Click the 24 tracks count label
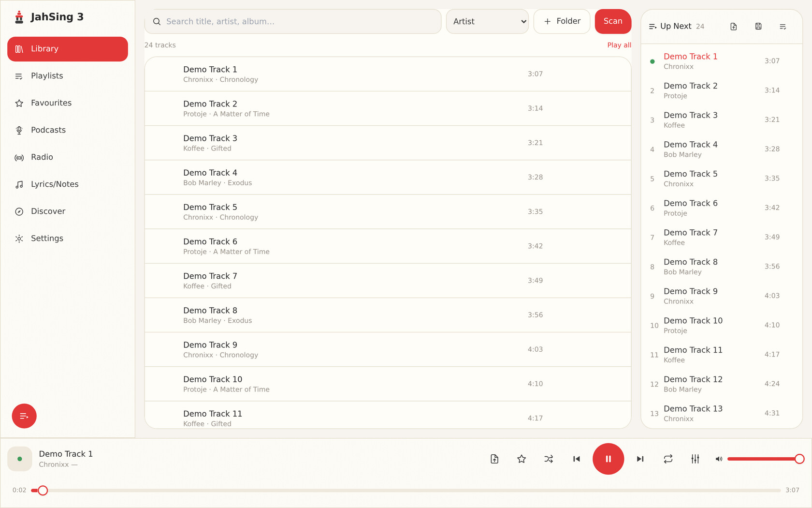 click(x=160, y=45)
